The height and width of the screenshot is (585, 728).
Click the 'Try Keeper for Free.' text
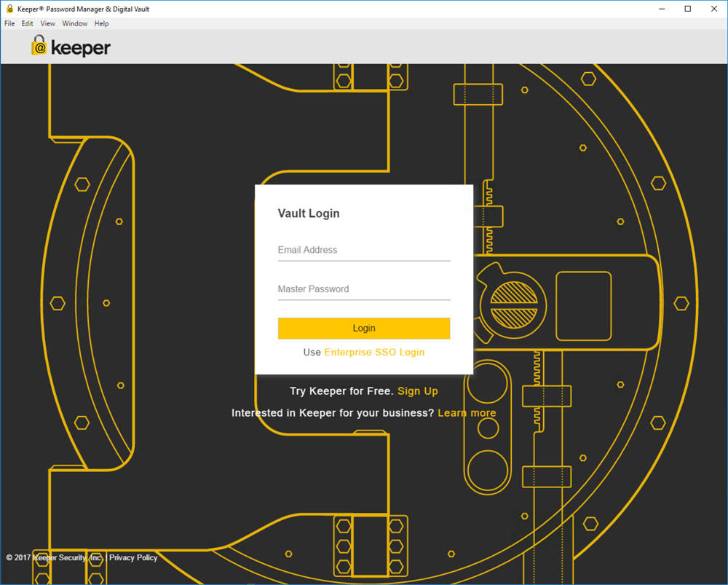point(341,391)
